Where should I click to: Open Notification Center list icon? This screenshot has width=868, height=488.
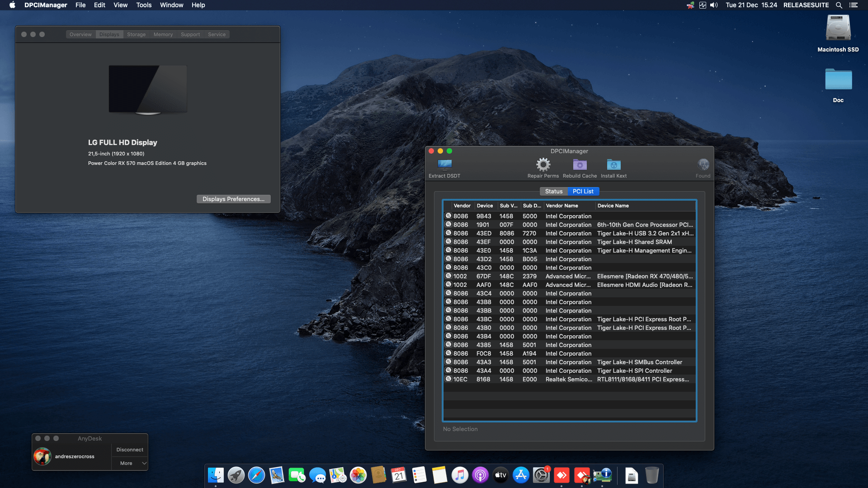[854, 5]
